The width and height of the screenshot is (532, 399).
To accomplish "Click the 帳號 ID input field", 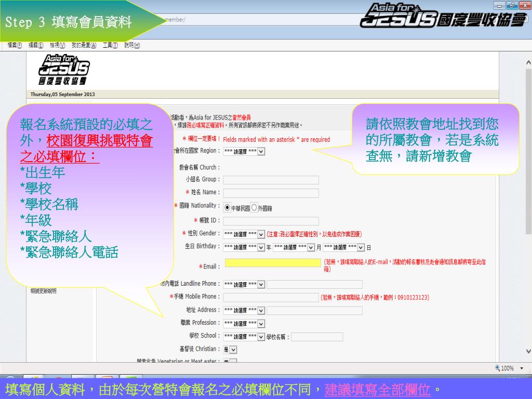I will pyautogui.click(x=271, y=221).
